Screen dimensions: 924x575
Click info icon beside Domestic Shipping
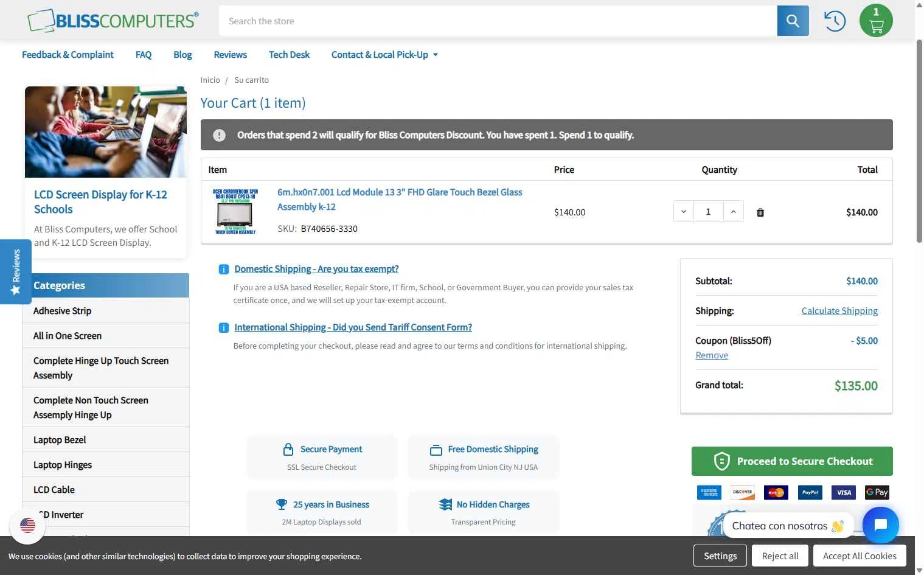click(224, 270)
